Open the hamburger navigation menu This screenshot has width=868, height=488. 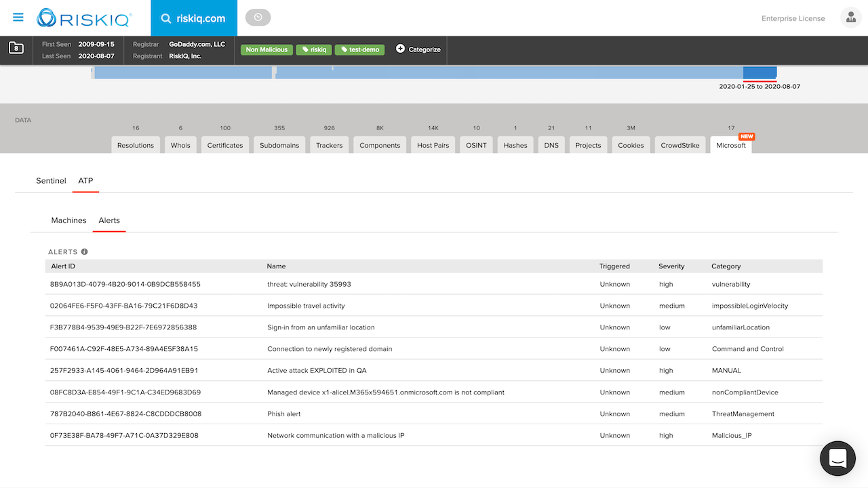tap(18, 18)
